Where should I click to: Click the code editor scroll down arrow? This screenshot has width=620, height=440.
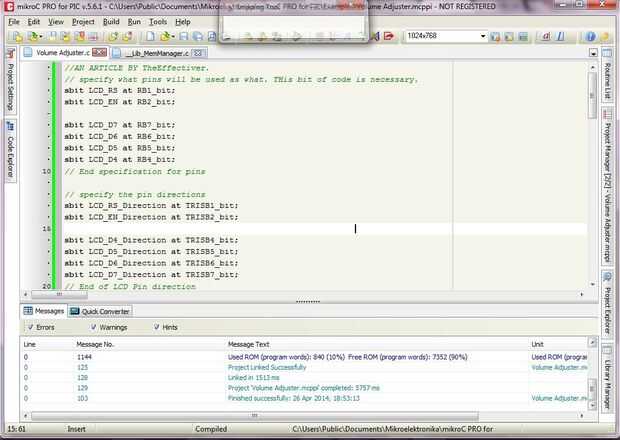592,284
